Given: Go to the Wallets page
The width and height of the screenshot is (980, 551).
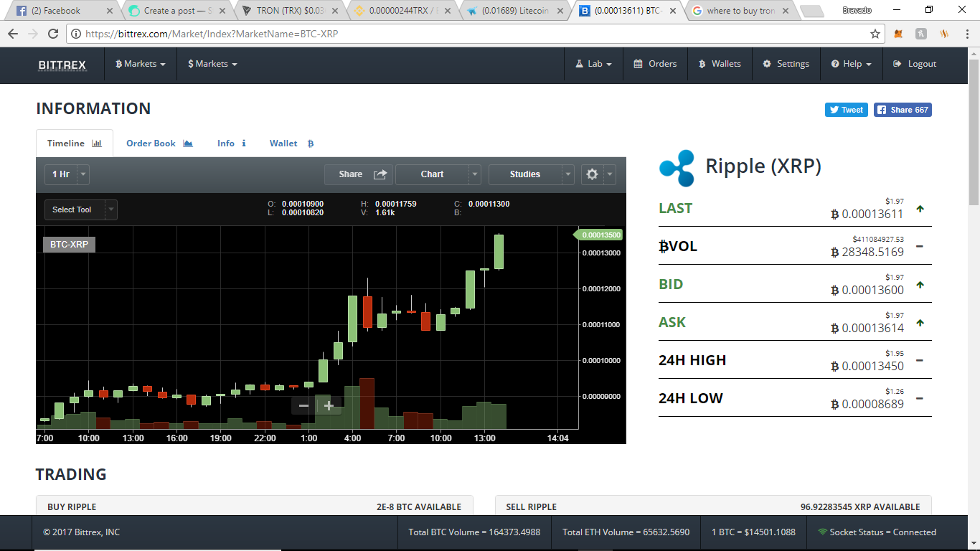Looking at the screenshot, I should [x=720, y=64].
